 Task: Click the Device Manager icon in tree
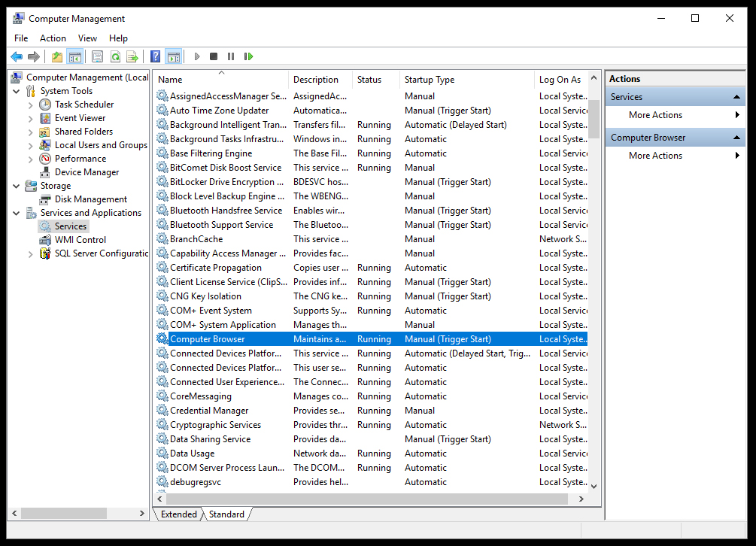(x=45, y=172)
